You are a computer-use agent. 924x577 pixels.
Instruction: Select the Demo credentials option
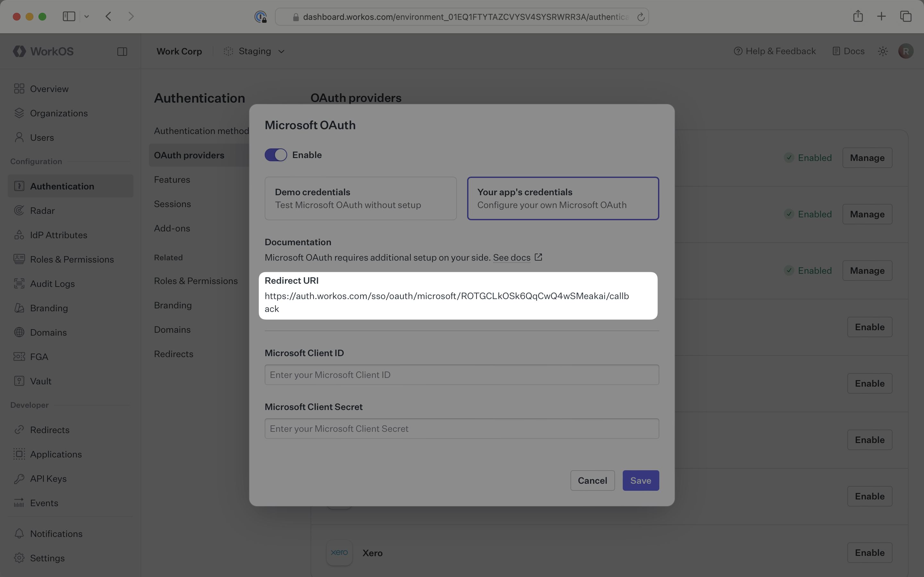[360, 198]
